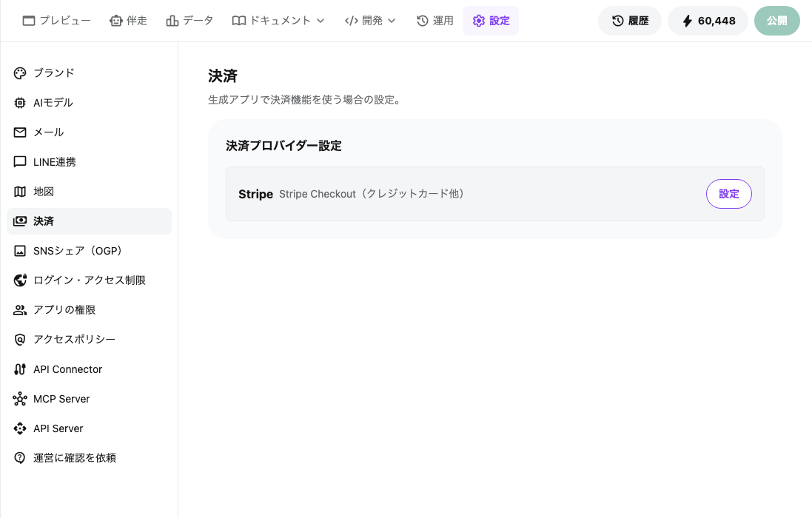Expand the ドキュメント dropdown chevron
The height and width of the screenshot is (518, 812).
point(321,21)
